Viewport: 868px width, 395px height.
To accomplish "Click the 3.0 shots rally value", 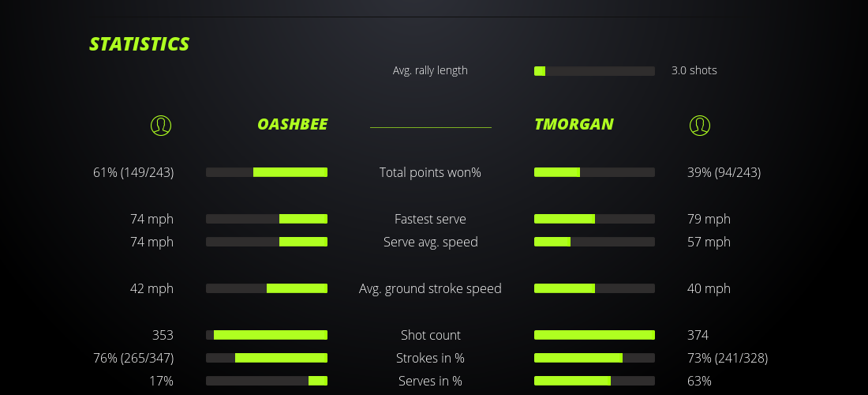I will point(694,70).
